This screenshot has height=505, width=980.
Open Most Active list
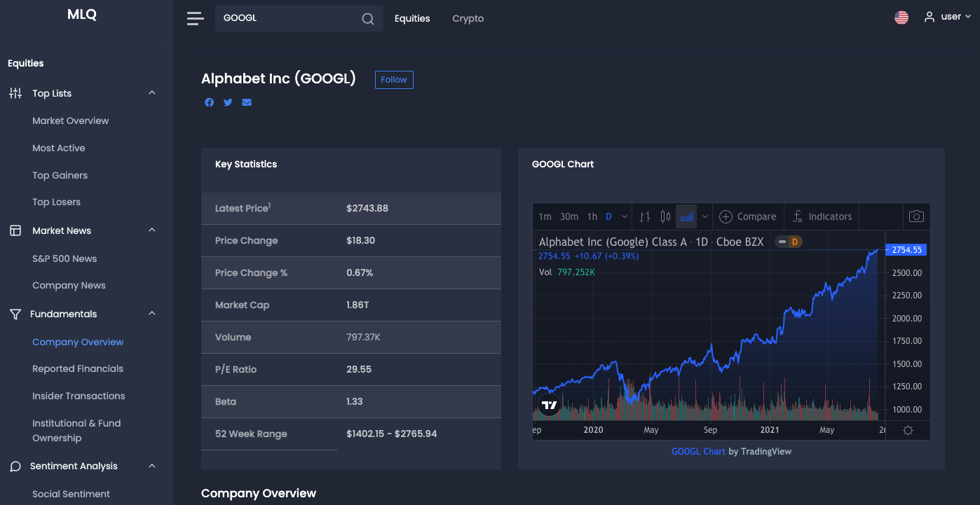coord(59,148)
